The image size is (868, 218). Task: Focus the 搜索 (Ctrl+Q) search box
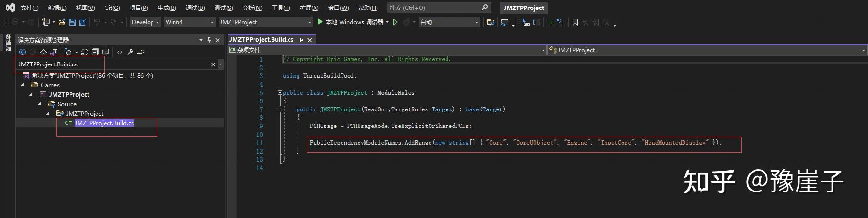tap(438, 8)
